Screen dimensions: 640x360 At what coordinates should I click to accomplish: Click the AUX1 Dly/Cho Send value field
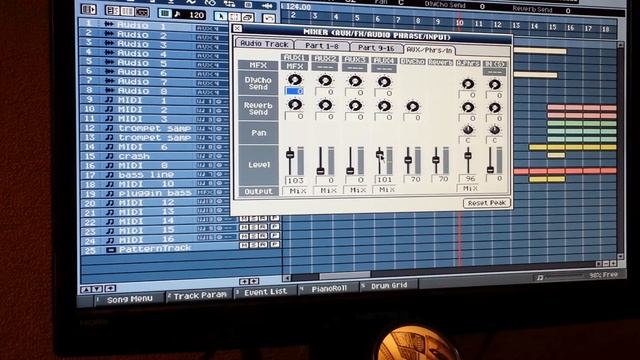point(294,91)
